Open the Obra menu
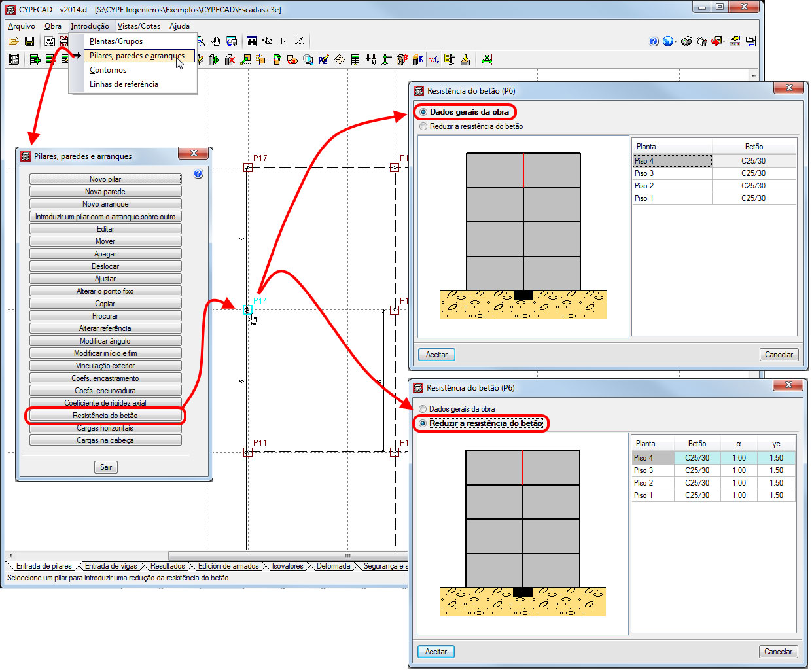The height and width of the screenshot is (672, 812). click(x=53, y=26)
